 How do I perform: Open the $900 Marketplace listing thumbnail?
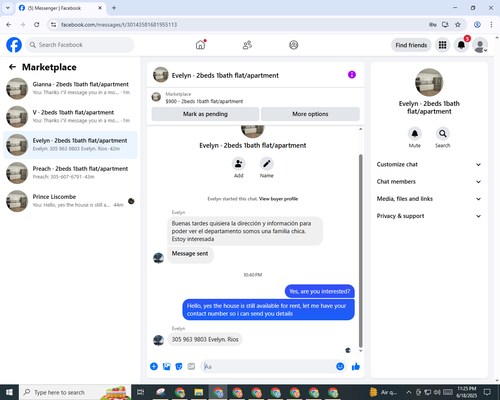tap(156, 97)
